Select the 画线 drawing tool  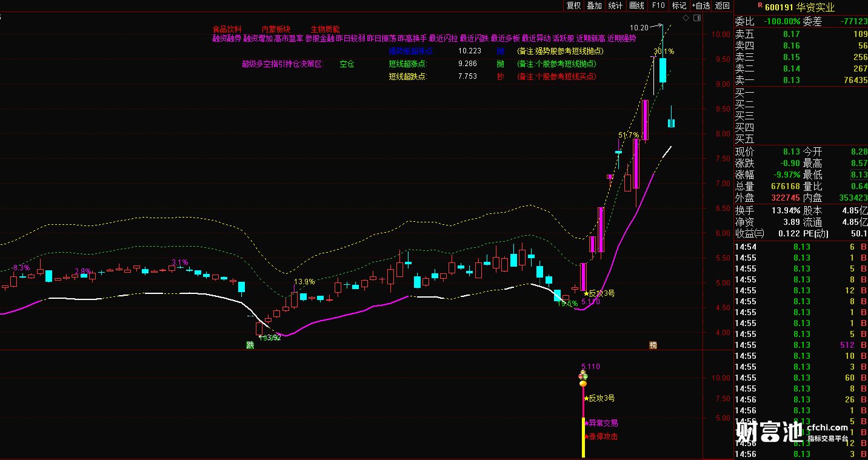pyautogui.click(x=637, y=5)
